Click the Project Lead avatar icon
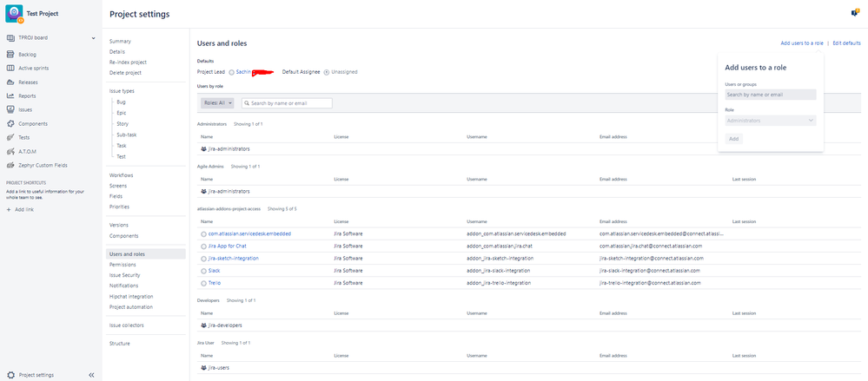 tap(231, 72)
